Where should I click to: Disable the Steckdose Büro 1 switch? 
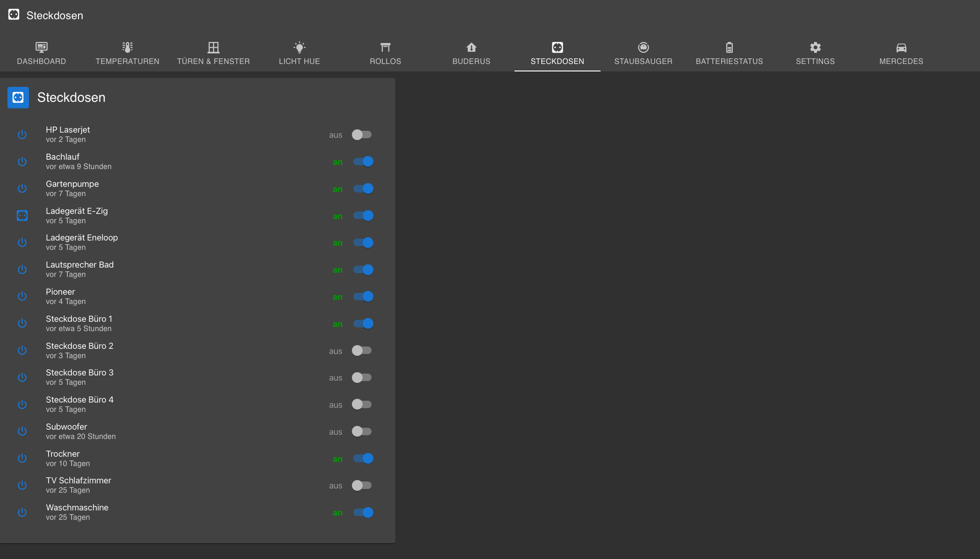[x=363, y=323]
